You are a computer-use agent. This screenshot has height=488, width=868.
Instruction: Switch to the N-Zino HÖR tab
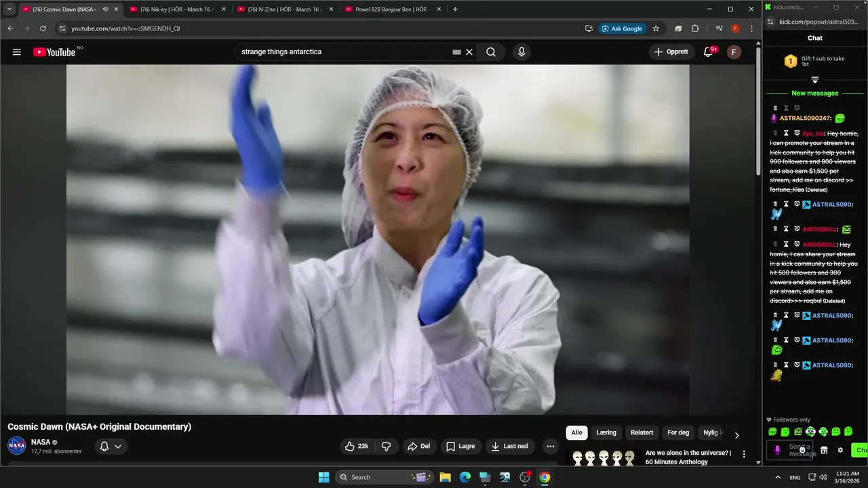tap(284, 9)
